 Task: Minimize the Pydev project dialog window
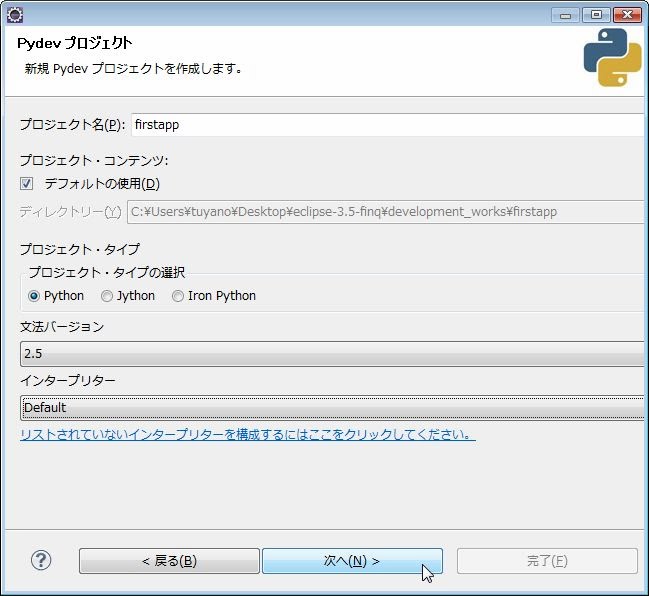click(568, 14)
